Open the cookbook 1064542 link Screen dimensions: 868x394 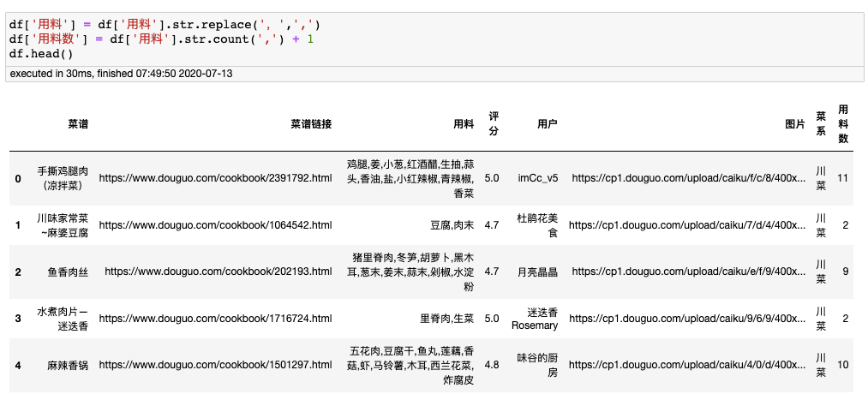pos(215,225)
